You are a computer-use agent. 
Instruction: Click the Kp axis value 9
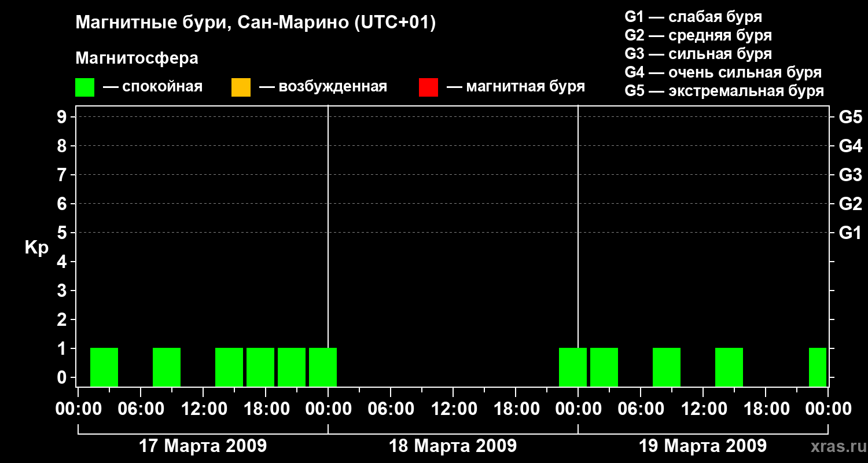[x=63, y=117]
